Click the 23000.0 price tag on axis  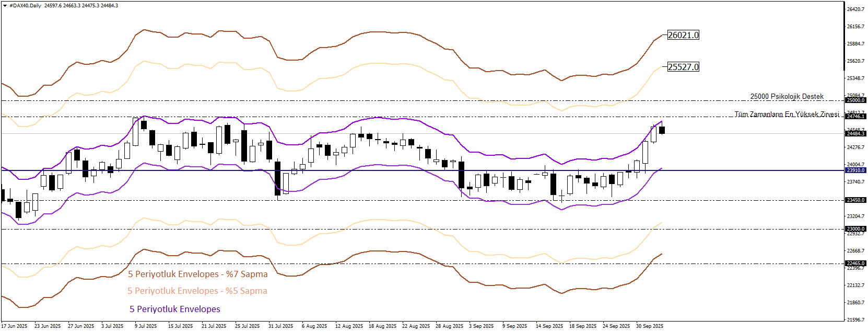tap(855, 229)
